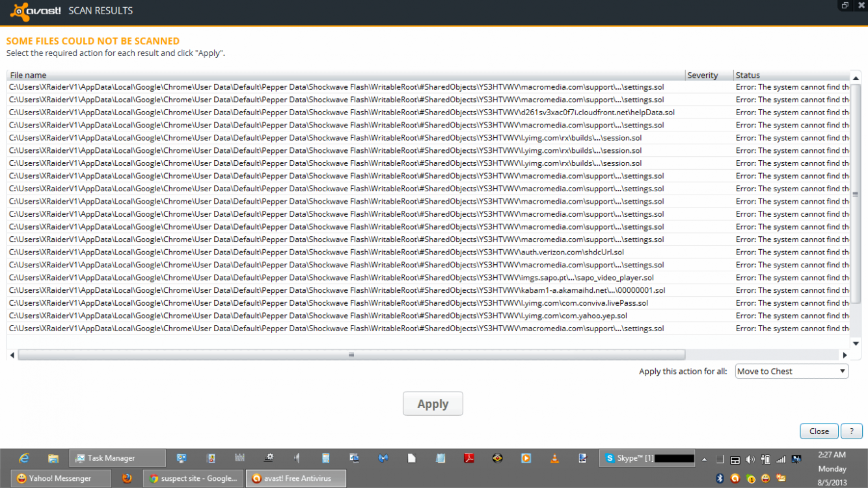Open the Calculator taskbar icon
This screenshot has height=488, width=868.
(x=325, y=458)
